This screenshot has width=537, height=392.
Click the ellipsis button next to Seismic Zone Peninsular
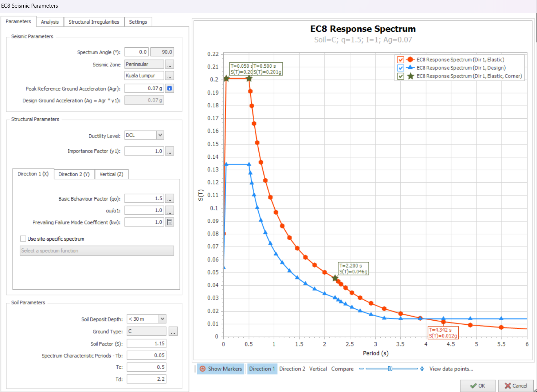tap(169, 64)
